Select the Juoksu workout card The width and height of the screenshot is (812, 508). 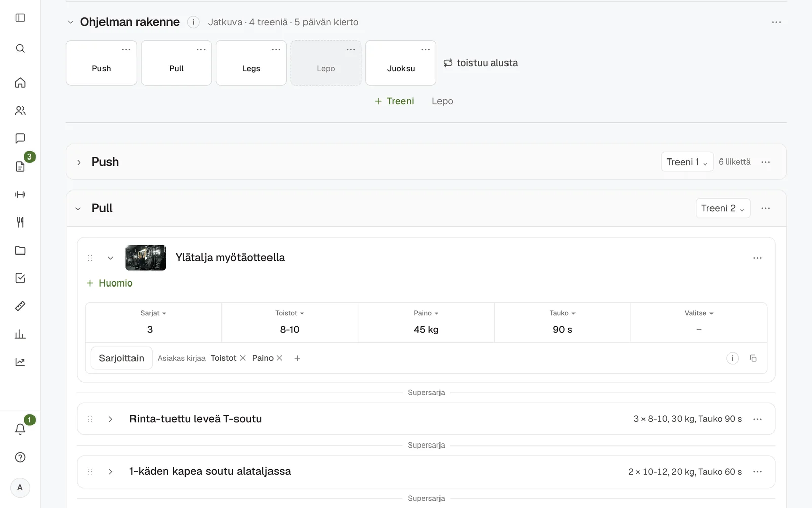click(401, 63)
